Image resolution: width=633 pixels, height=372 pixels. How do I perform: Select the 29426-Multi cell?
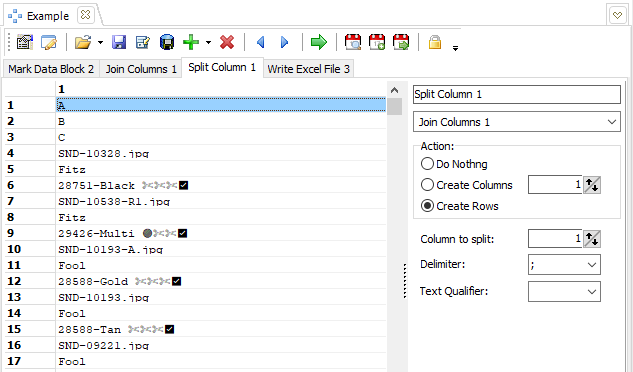click(x=221, y=233)
